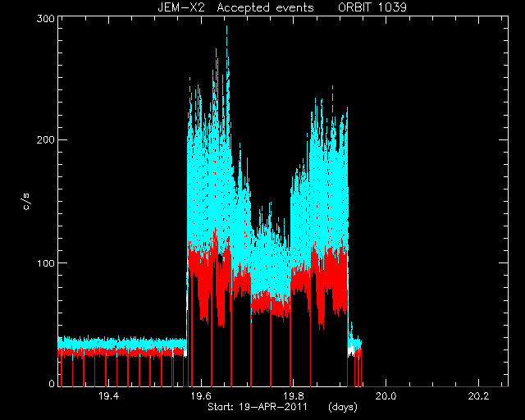Click the y-axis label c/s

tap(26, 201)
